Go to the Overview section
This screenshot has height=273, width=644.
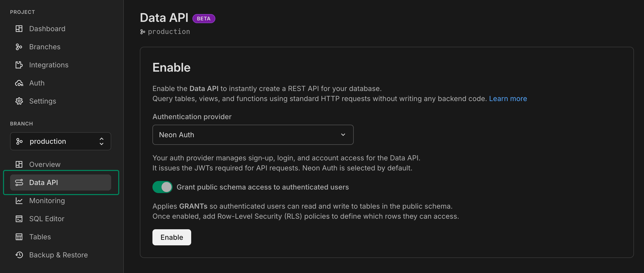click(x=45, y=164)
